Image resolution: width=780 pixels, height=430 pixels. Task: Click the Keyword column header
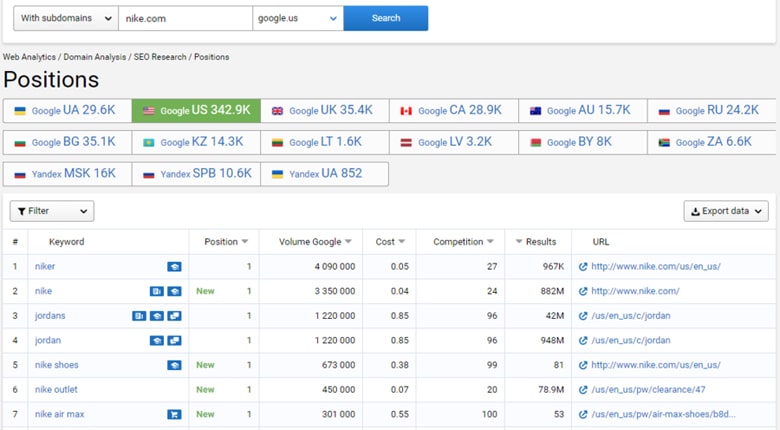pyautogui.click(x=67, y=242)
